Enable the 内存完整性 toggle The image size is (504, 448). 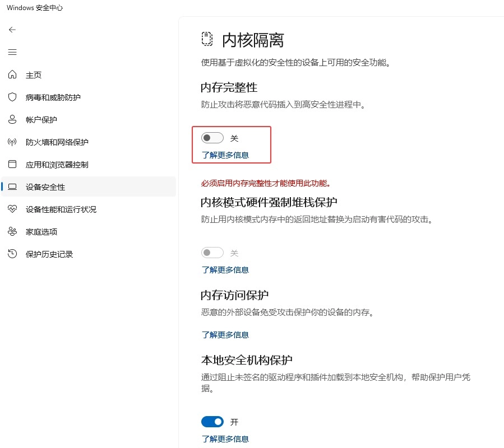pyautogui.click(x=212, y=137)
